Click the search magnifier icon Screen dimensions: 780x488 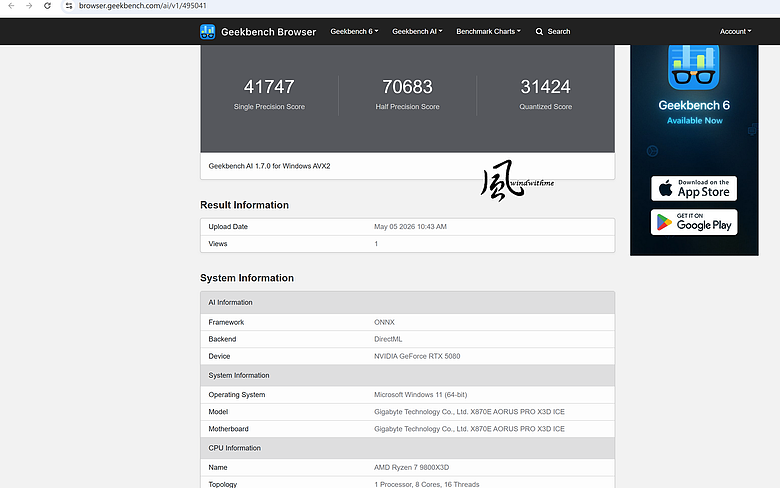tap(539, 31)
